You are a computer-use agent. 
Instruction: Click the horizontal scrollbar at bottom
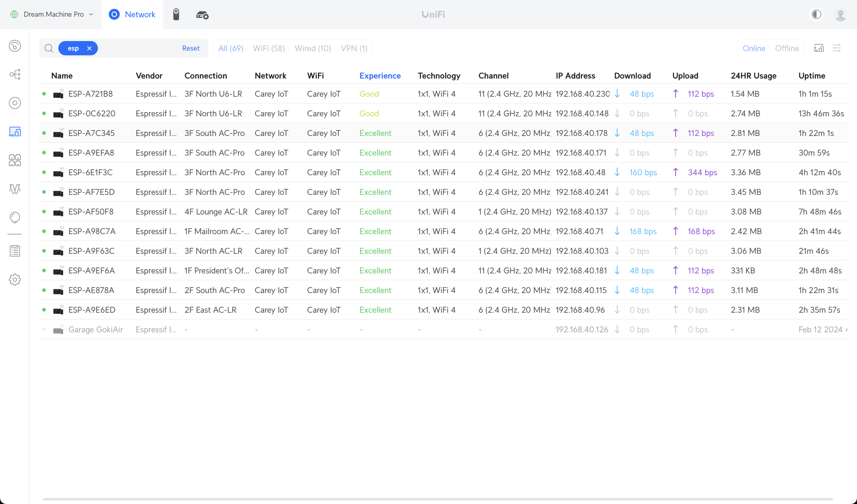coord(437,499)
